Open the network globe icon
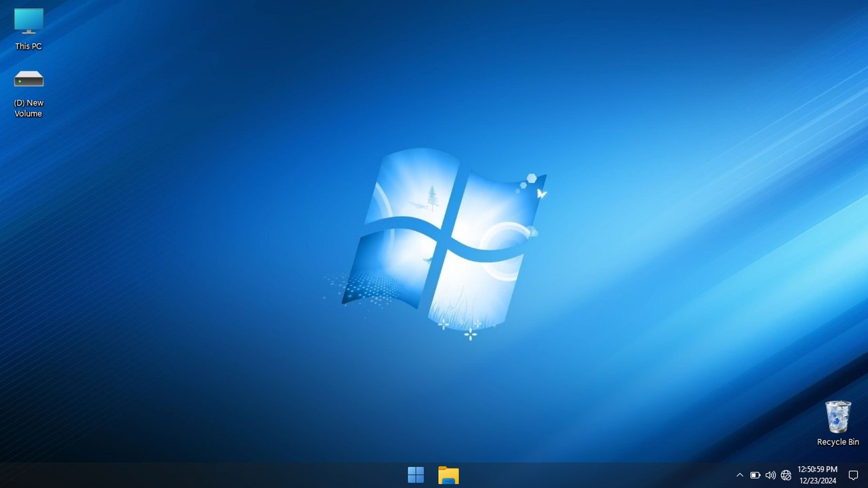 786,475
